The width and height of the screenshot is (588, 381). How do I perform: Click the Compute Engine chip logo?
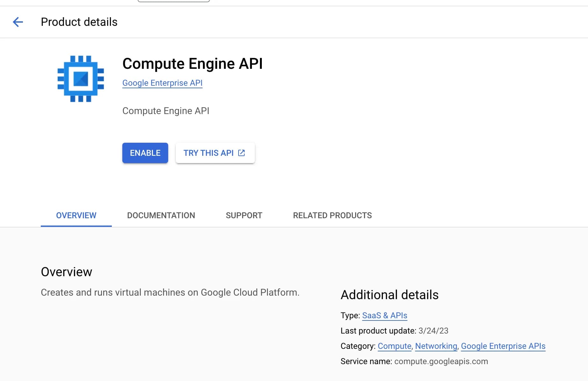(x=81, y=79)
